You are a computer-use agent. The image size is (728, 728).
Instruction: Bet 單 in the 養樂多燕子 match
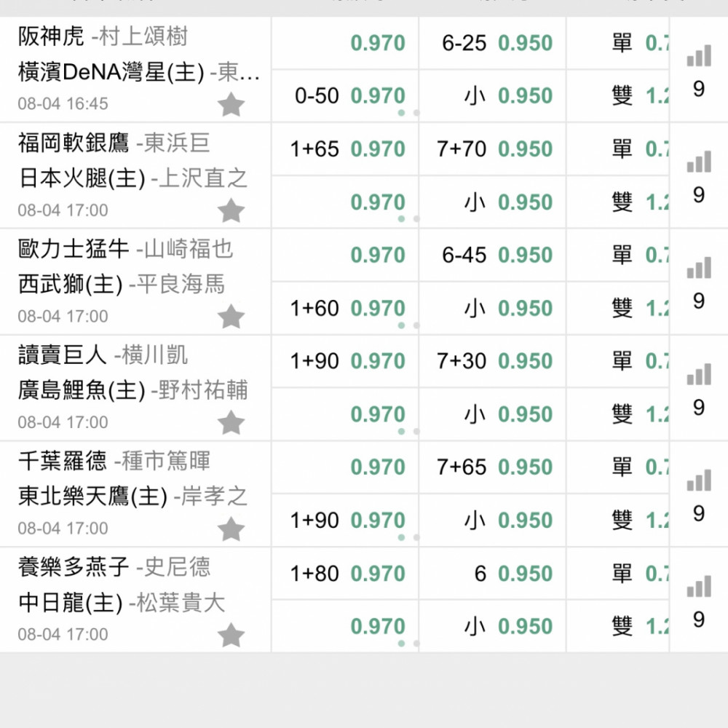[618, 574]
